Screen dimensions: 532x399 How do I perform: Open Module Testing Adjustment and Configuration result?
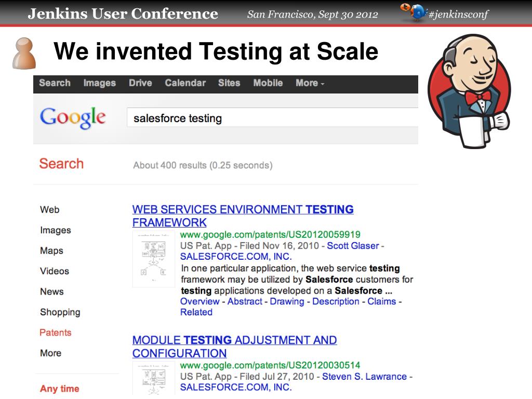click(234, 347)
